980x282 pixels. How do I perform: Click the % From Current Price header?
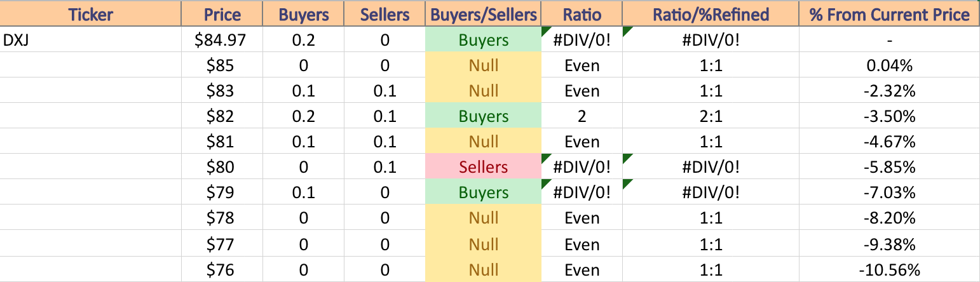890,14
